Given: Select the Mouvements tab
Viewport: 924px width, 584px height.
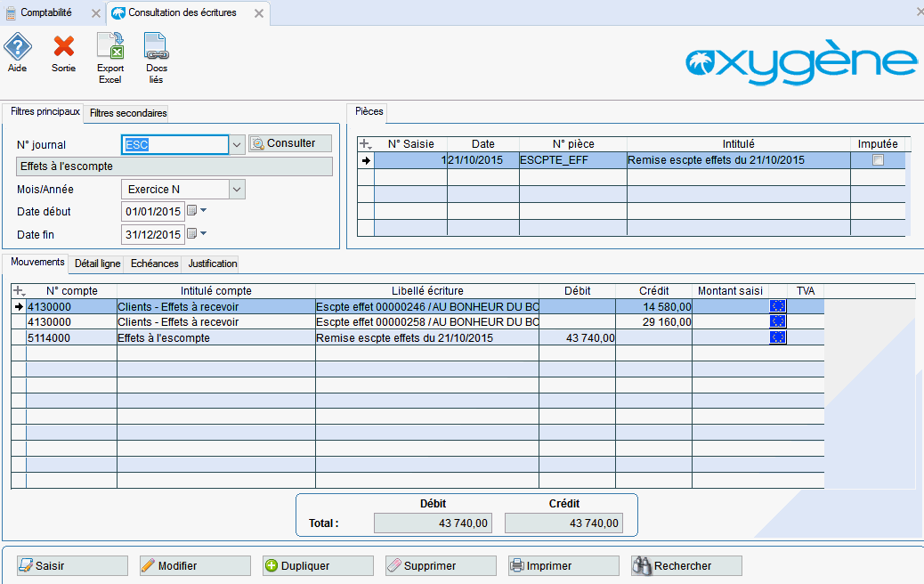Looking at the screenshot, I should (37, 262).
